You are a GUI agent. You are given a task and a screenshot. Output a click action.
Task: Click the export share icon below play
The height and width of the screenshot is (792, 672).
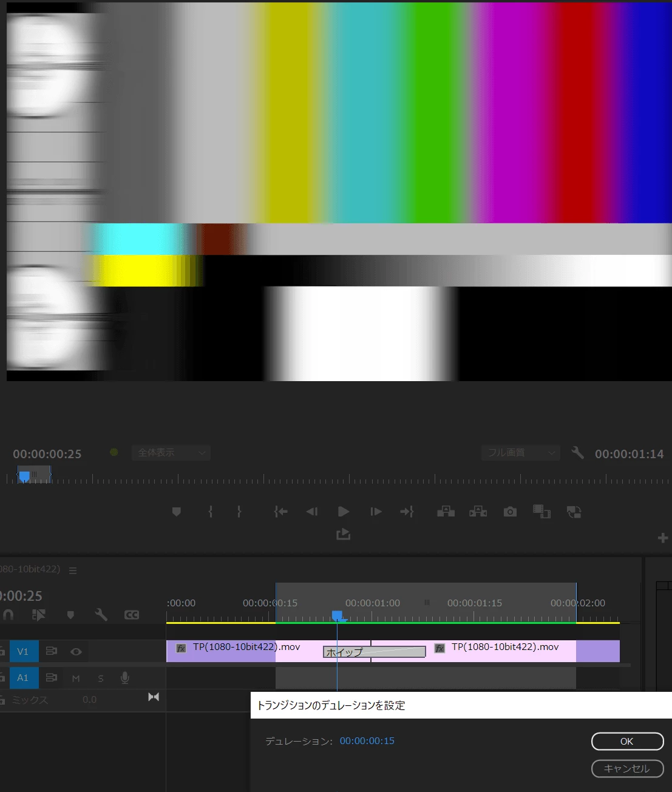pos(344,534)
